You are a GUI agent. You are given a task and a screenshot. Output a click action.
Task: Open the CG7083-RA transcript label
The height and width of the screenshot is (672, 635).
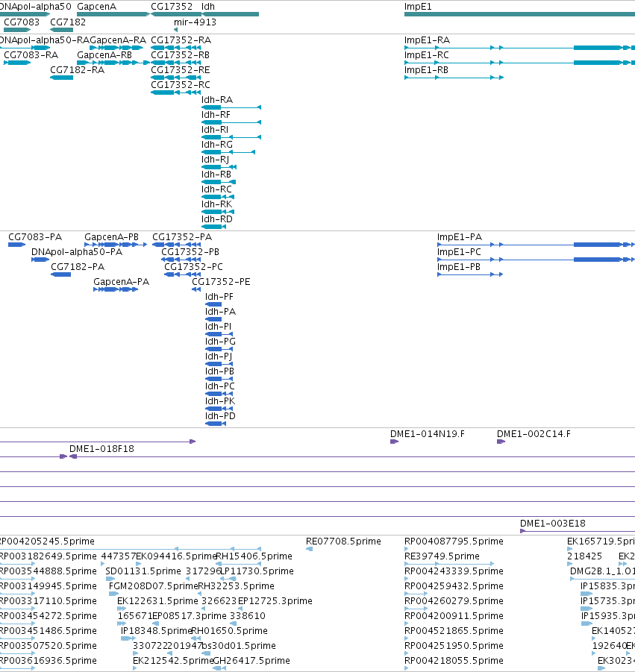click(x=31, y=55)
